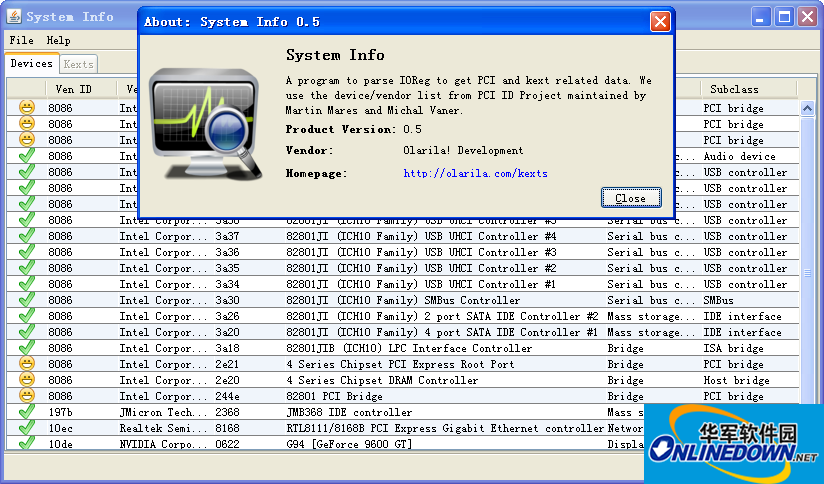Click the checkmark icon for LPC Interface Controller row
This screenshot has height=484, width=824.
click(x=27, y=347)
